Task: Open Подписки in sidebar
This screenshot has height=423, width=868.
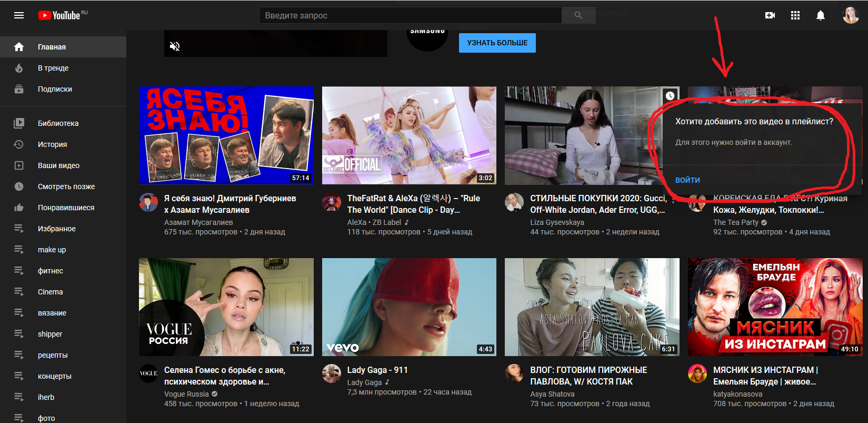Action: click(63, 89)
